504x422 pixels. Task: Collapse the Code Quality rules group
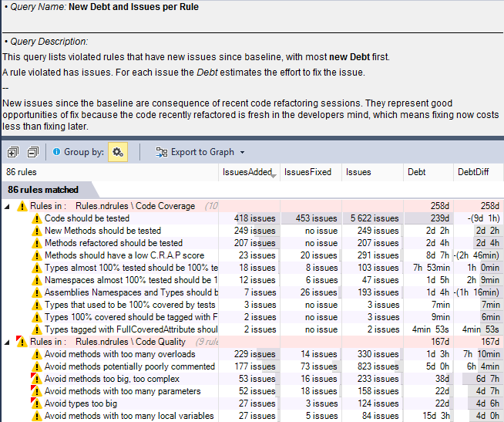click(7, 342)
